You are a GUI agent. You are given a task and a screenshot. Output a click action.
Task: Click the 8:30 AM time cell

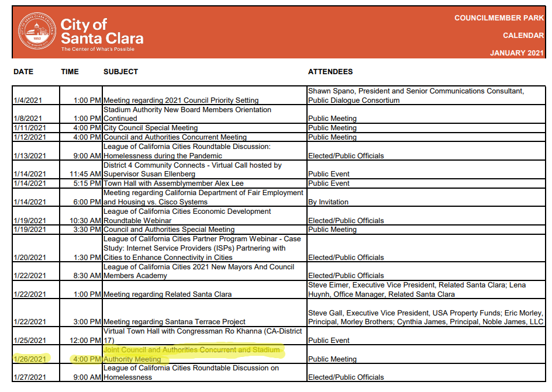coord(81,271)
